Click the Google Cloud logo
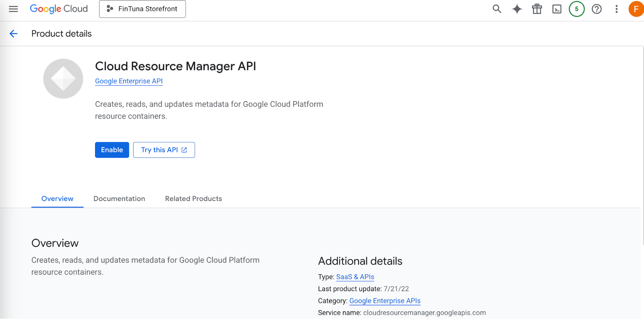 pos(59,9)
